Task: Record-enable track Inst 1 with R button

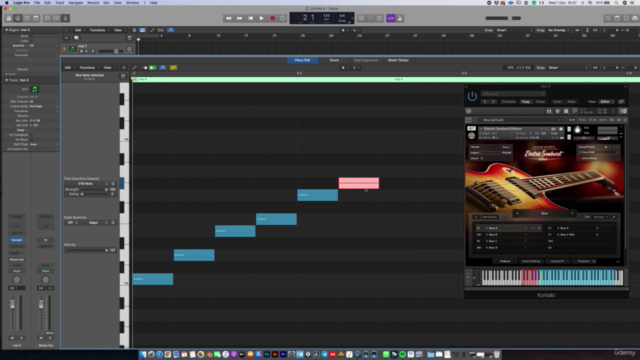Action: tap(93, 51)
